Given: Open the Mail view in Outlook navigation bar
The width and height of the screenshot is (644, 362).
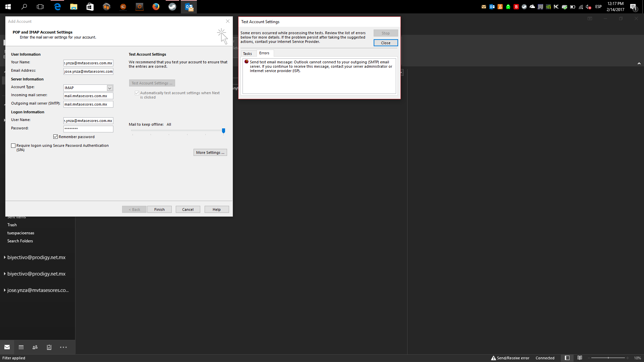Looking at the screenshot, I should point(7,347).
